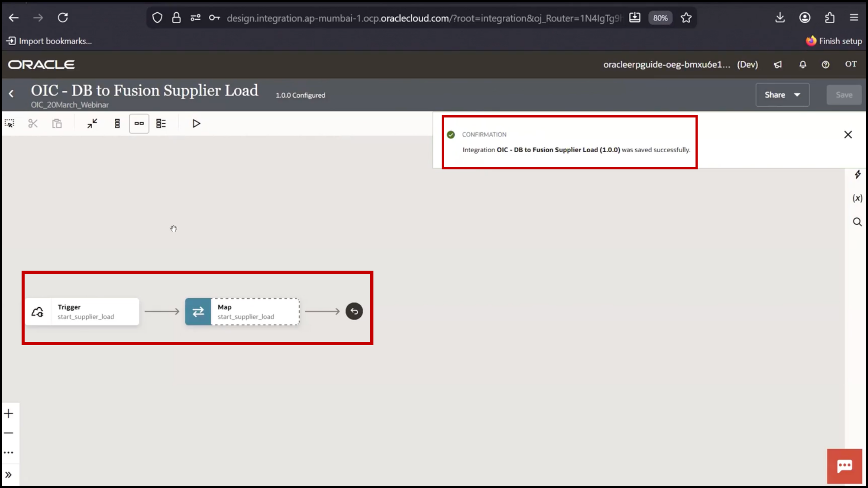This screenshot has height=488, width=868.
Task: Click the OIC_20March_Webinar project name
Action: click(x=70, y=105)
